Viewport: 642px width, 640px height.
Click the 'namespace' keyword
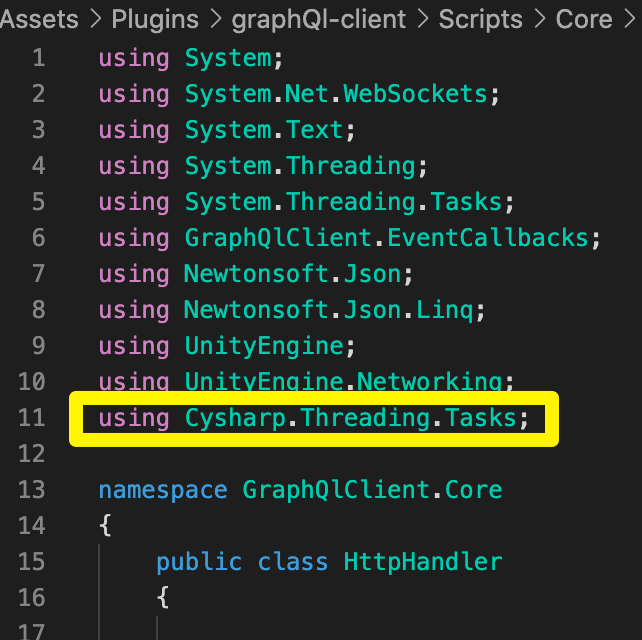point(163,490)
